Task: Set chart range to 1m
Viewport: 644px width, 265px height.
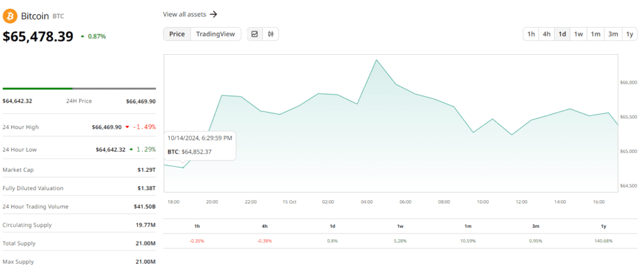Action: pos(596,34)
